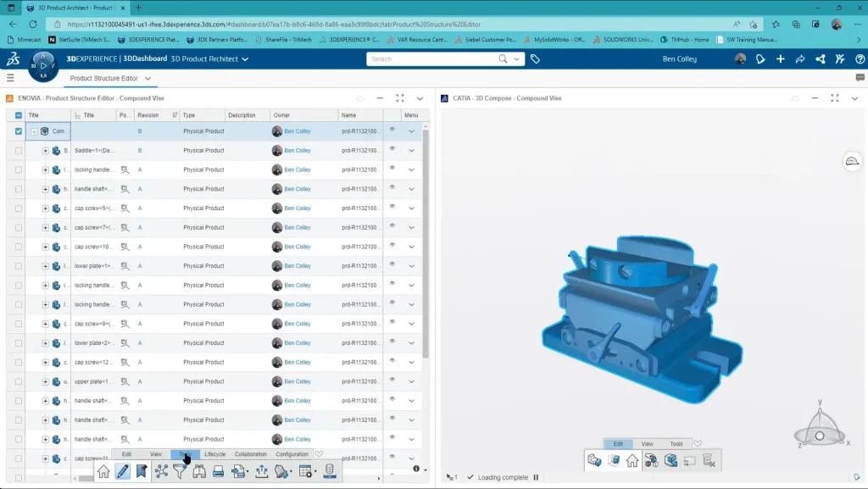Click the 3D compass play button
The image size is (868, 489).
coord(43,65)
